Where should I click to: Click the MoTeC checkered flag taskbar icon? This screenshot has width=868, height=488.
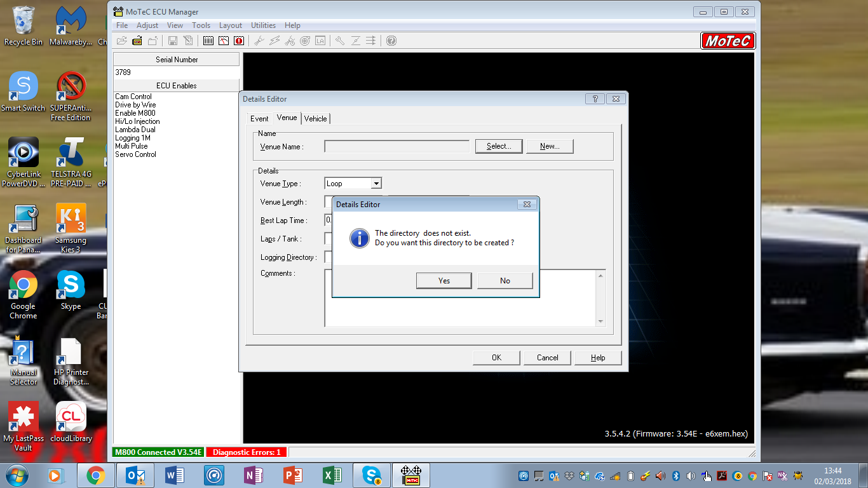point(411,475)
